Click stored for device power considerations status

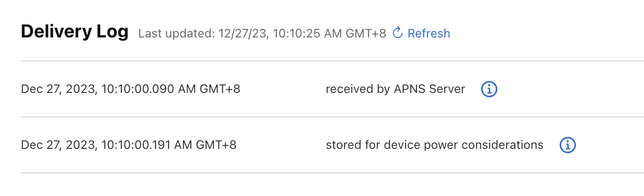click(x=435, y=145)
